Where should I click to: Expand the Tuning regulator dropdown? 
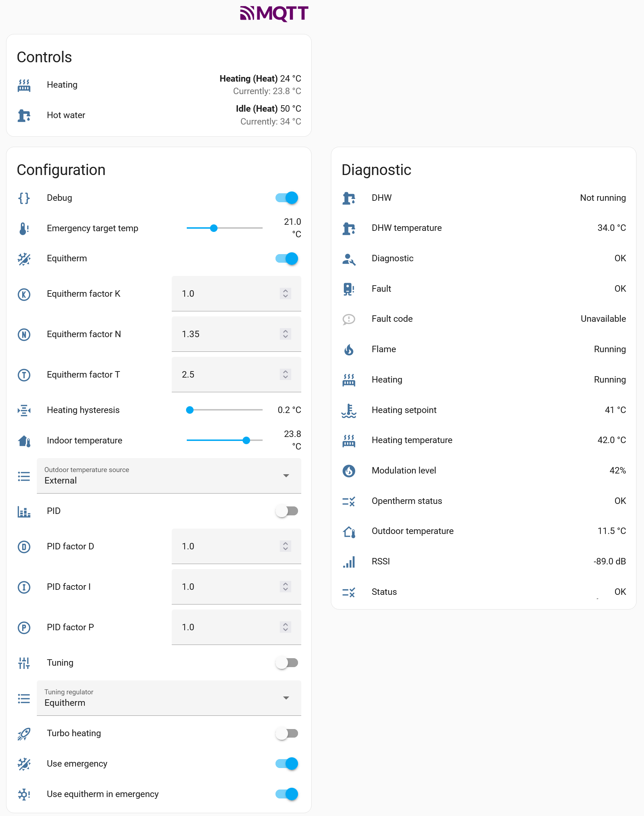(x=169, y=698)
